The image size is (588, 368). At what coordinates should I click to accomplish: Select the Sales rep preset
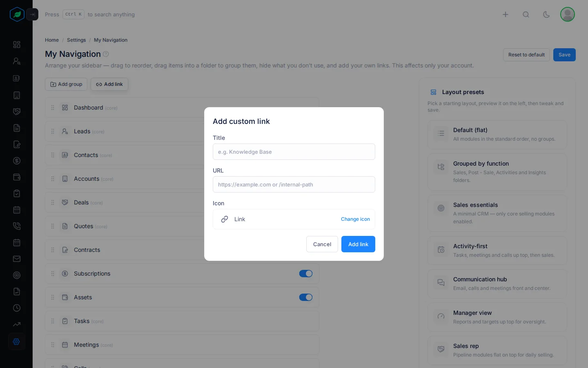[x=497, y=350]
